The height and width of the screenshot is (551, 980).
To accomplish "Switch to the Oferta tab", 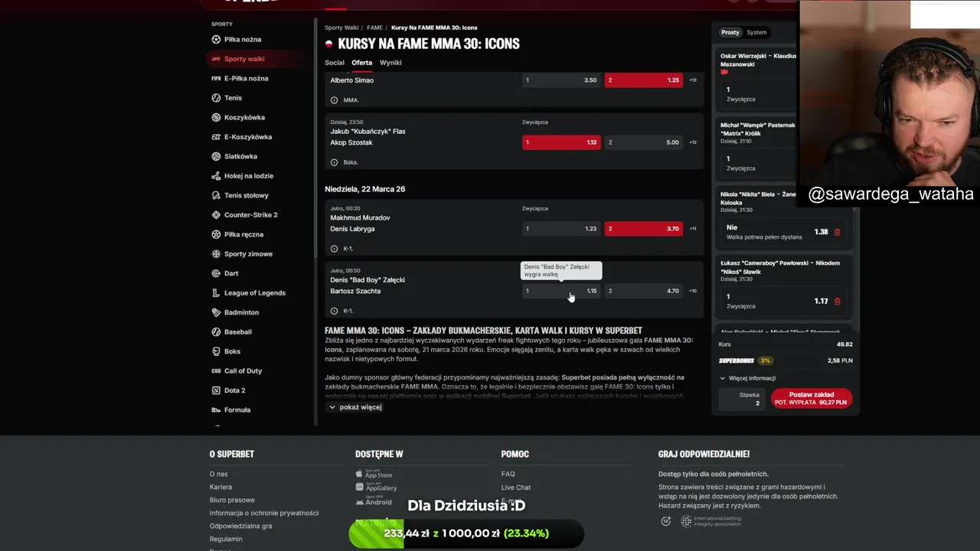I will (362, 63).
